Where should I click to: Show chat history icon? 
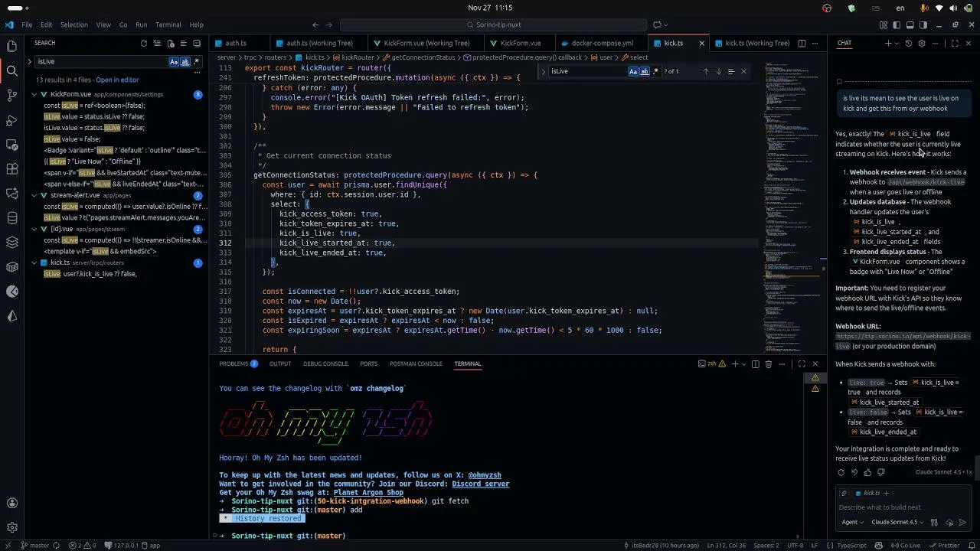[x=908, y=44]
